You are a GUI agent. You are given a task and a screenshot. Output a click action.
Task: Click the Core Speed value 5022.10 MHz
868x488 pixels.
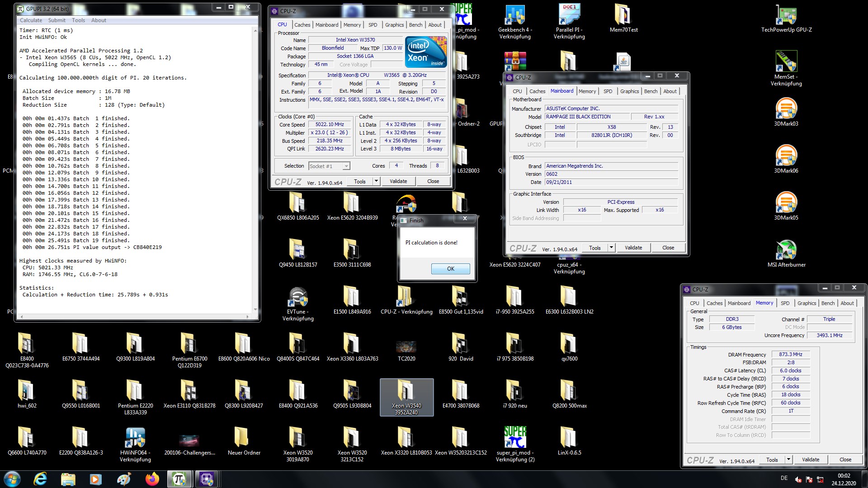pyautogui.click(x=330, y=124)
